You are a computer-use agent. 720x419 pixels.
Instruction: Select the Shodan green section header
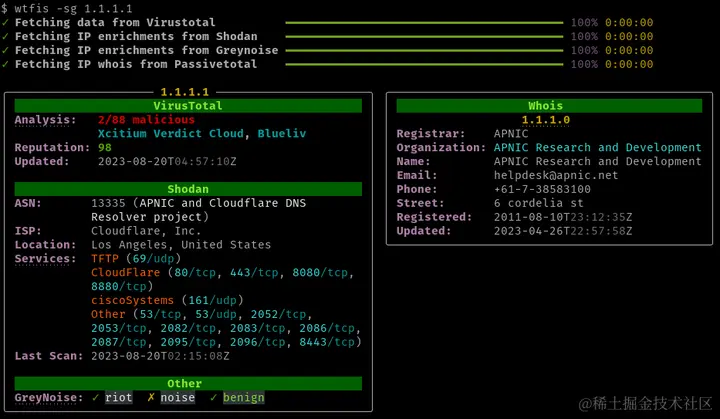coord(188,189)
